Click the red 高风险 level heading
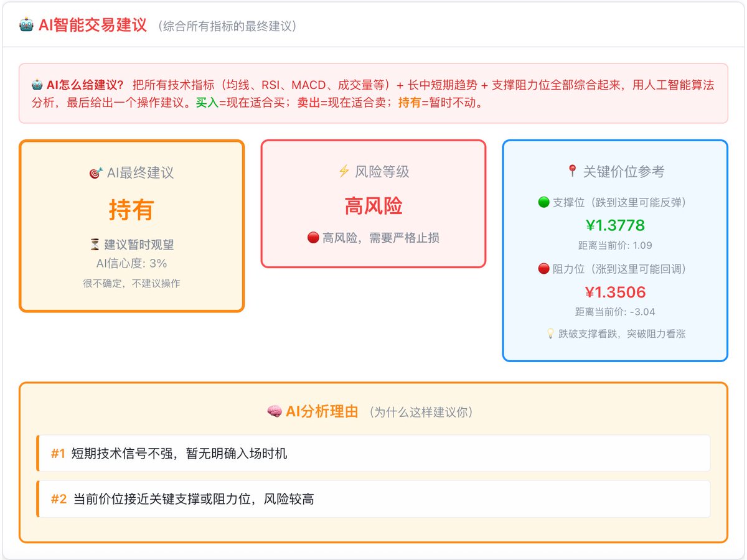Screen dimensions: 747x560 (x=374, y=206)
